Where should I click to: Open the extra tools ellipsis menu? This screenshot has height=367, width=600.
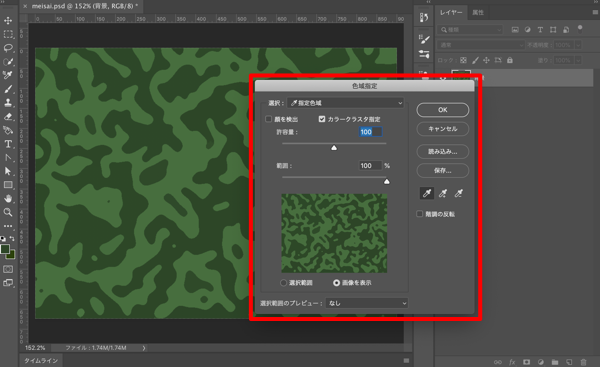8,226
